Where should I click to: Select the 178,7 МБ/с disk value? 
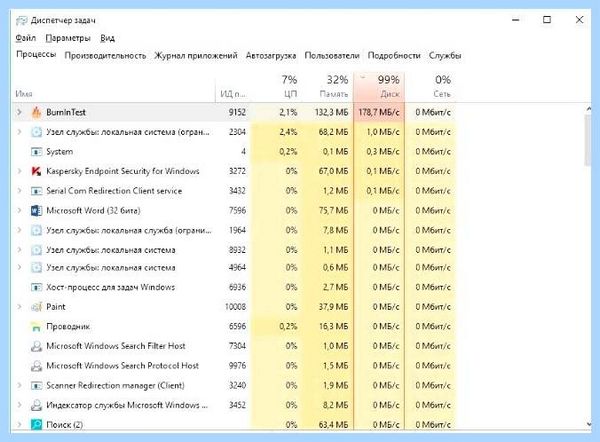379,113
